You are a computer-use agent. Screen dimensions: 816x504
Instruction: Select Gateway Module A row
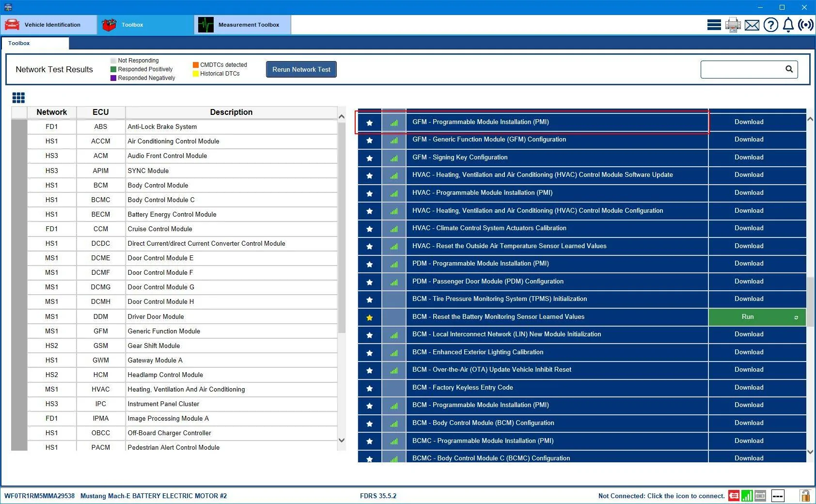pyautogui.click(x=182, y=360)
